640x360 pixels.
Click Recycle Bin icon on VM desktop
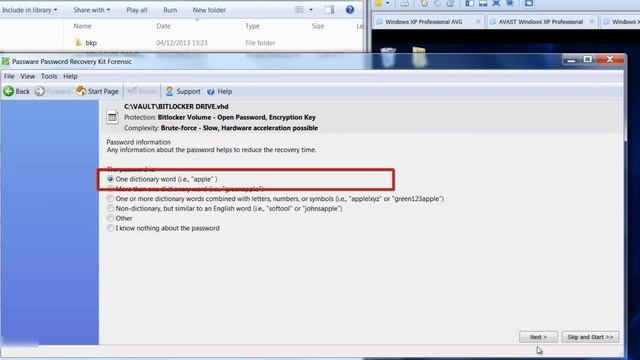point(388,58)
